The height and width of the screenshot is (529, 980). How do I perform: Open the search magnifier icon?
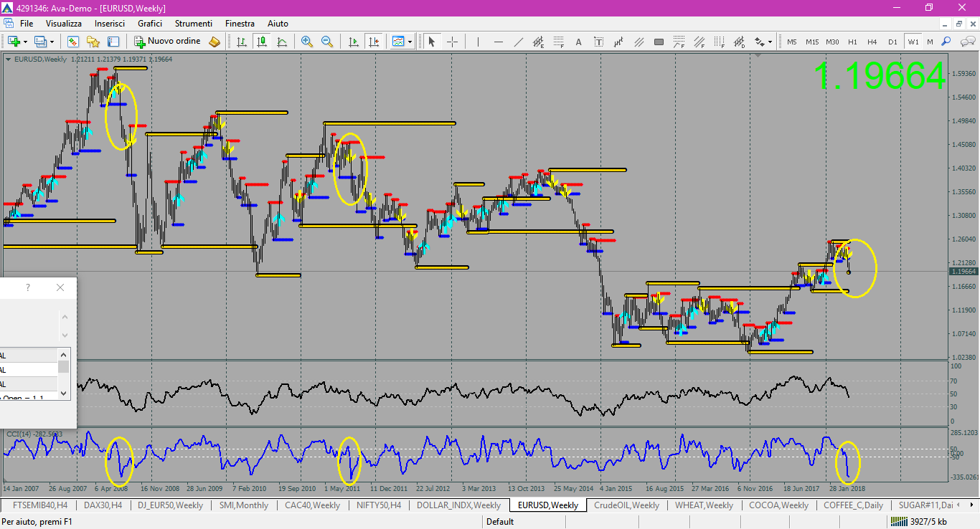tap(946, 42)
